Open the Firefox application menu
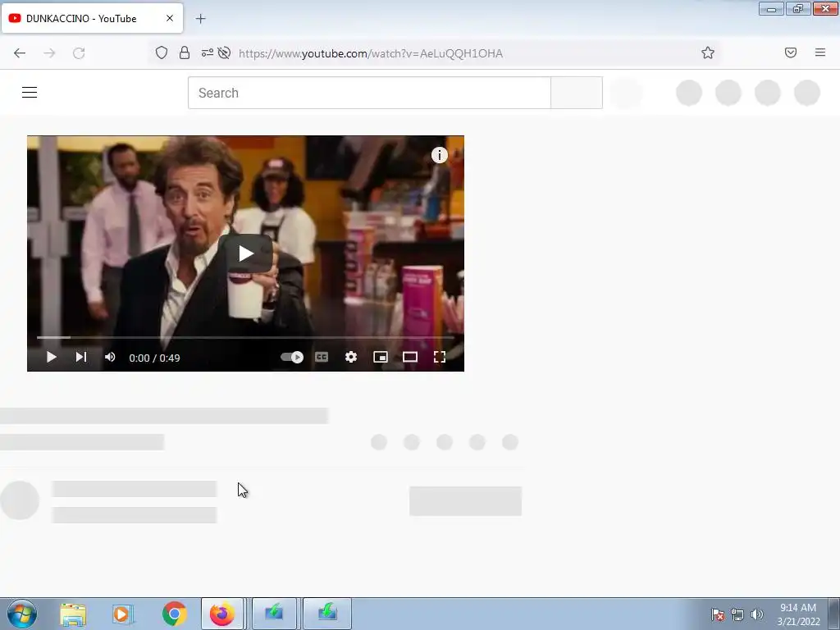The width and height of the screenshot is (840, 630). [820, 52]
